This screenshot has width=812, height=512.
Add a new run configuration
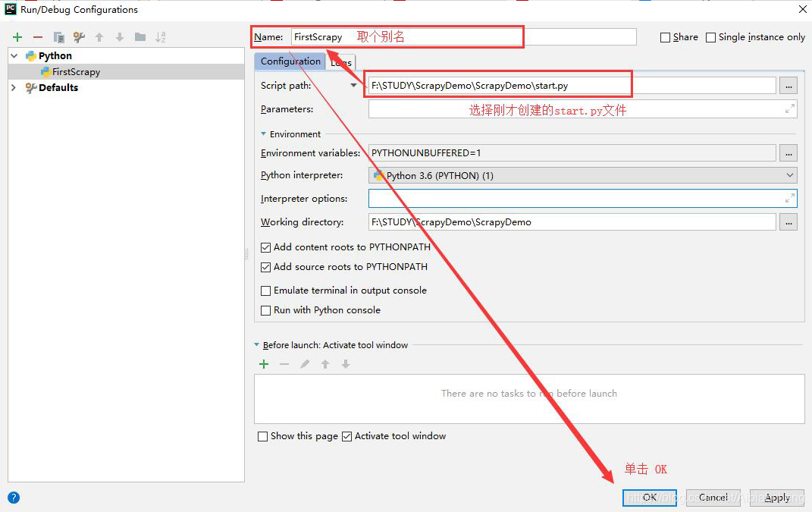17,36
